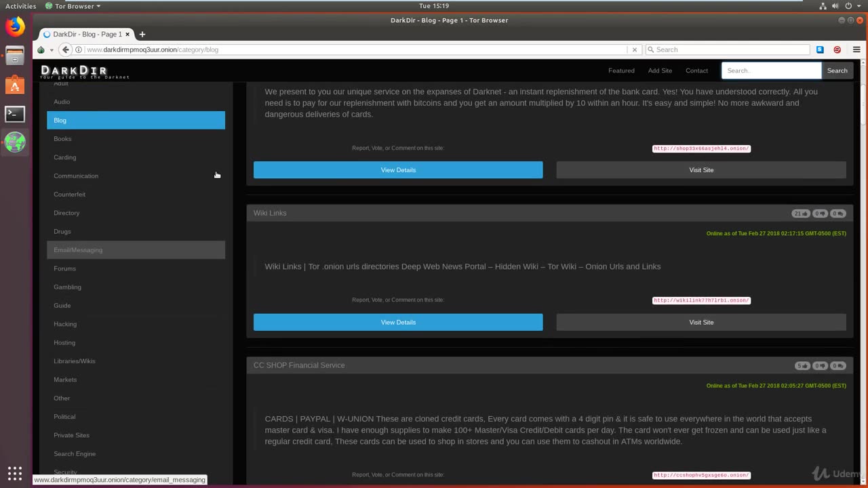Open the Activities overview
The image size is (868, 488).
pos(20,6)
